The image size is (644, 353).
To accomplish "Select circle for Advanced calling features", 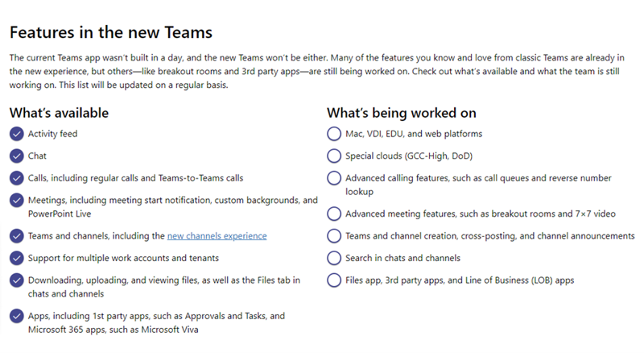I will pyautogui.click(x=334, y=178).
